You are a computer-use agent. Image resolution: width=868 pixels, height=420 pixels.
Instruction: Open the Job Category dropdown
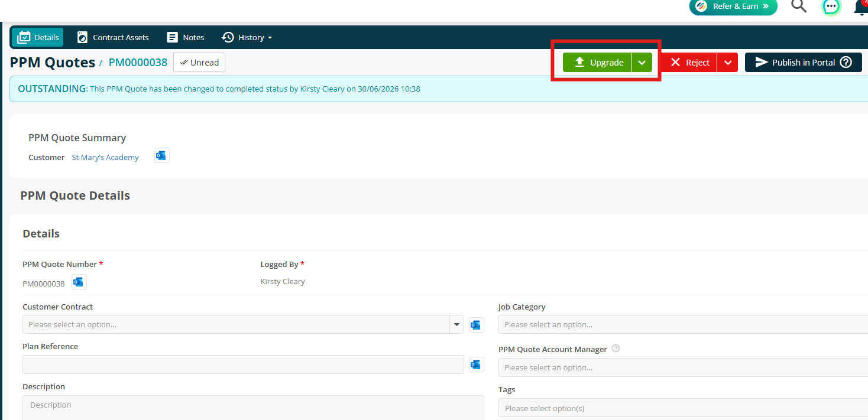pos(683,324)
